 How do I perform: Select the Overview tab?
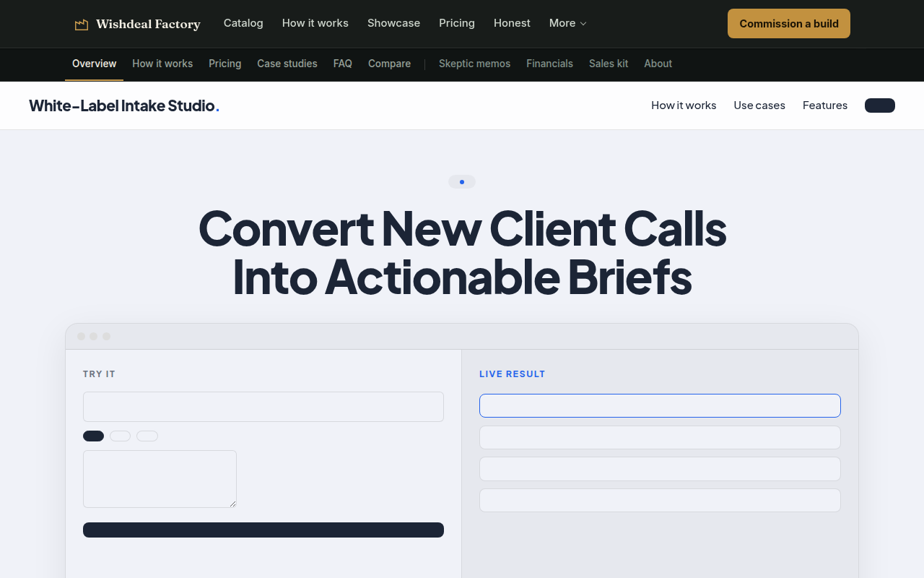[94, 64]
